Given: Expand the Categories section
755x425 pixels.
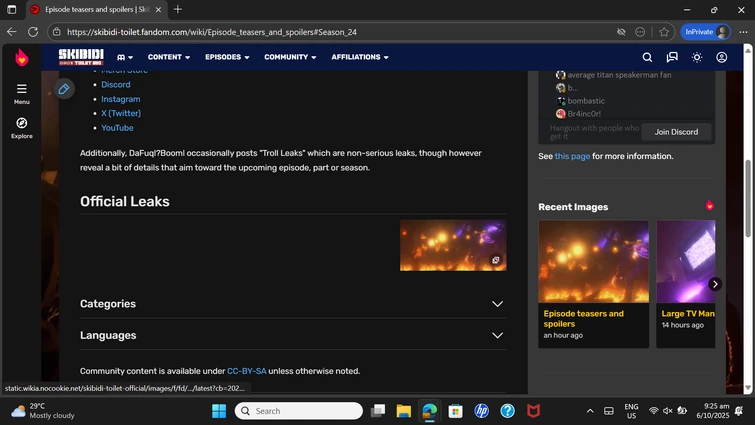Looking at the screenshot, I should click(x=293, y=304).
